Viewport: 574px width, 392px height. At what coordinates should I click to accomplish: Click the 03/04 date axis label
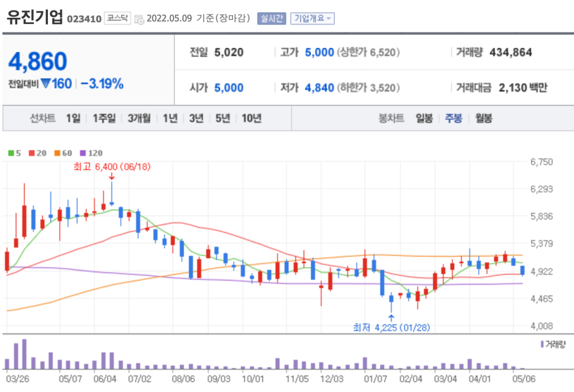click(x=445, y=379)
